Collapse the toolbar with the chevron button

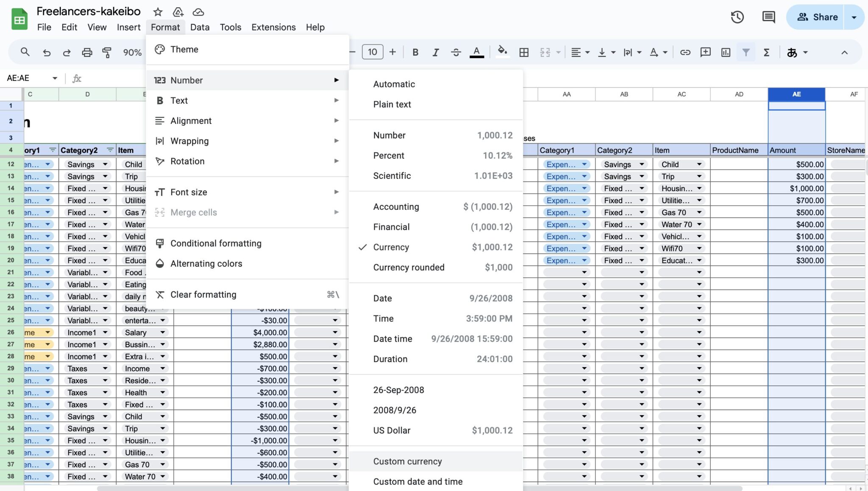845,52
